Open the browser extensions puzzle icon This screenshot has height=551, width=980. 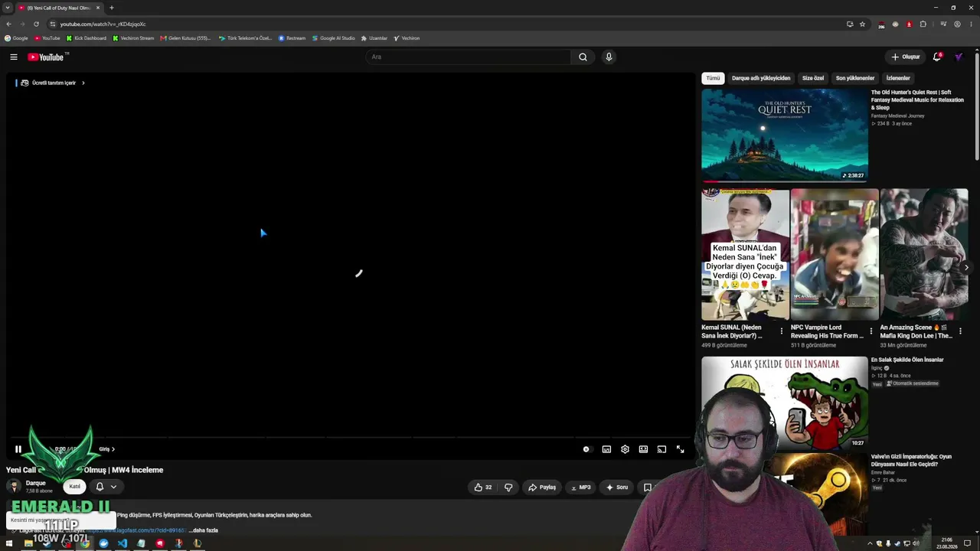(923, 24)
